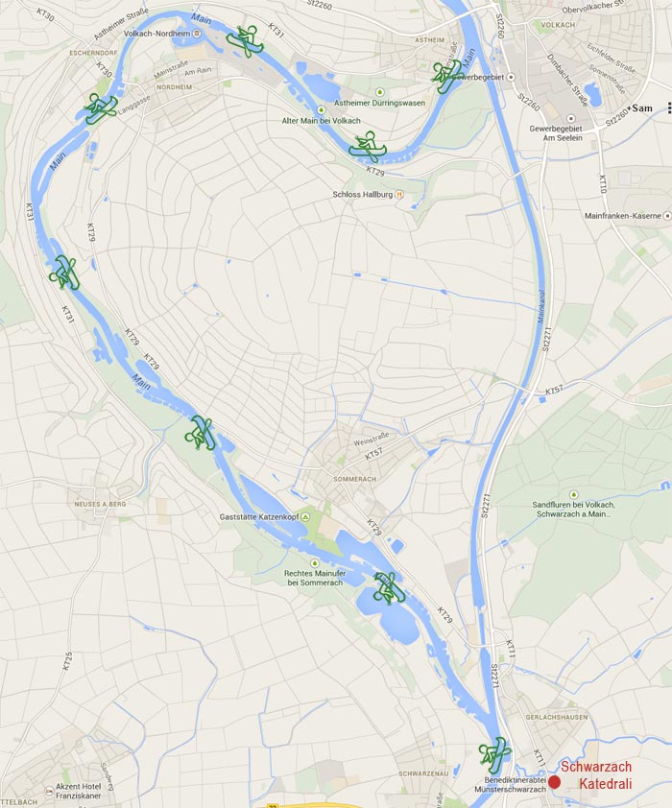Select the Alter Main bei Volkach park pin

pos(321,109)
